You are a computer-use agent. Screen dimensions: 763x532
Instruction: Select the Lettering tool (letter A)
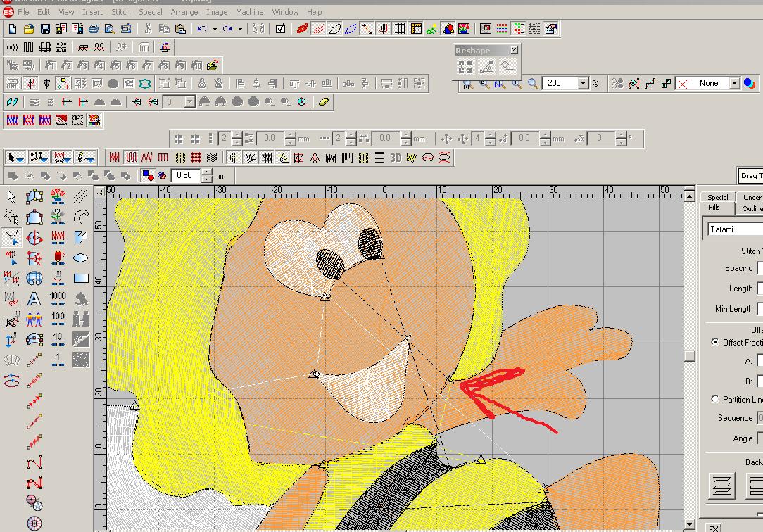[x=34, y=299]
